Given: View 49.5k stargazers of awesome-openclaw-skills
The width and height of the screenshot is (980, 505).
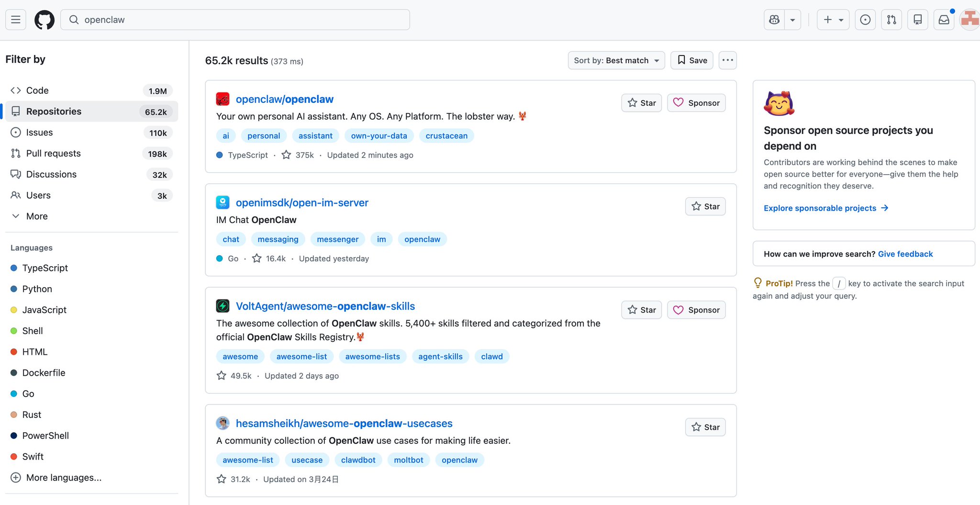Looking at the screenshot, I should 234,376.
